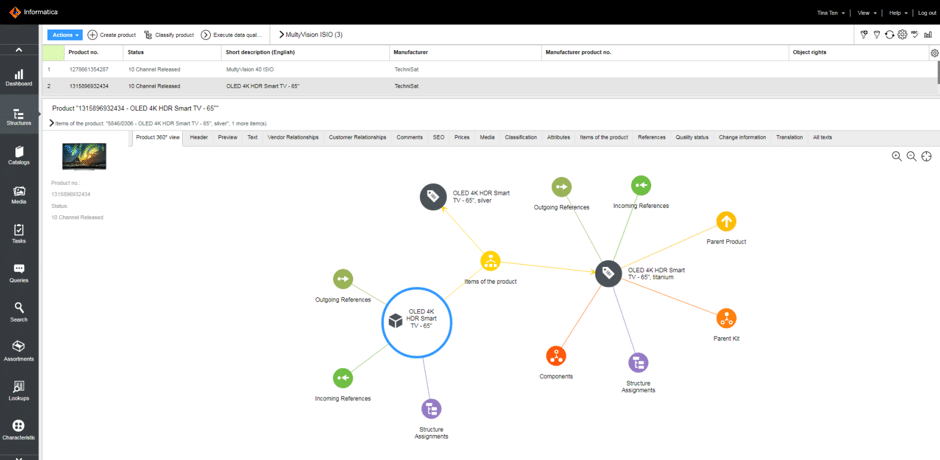Click Execute data quality button
Image resolution: width=940 pixels, height=460 pixels.
pyautogui.click(x=231, y=35)
